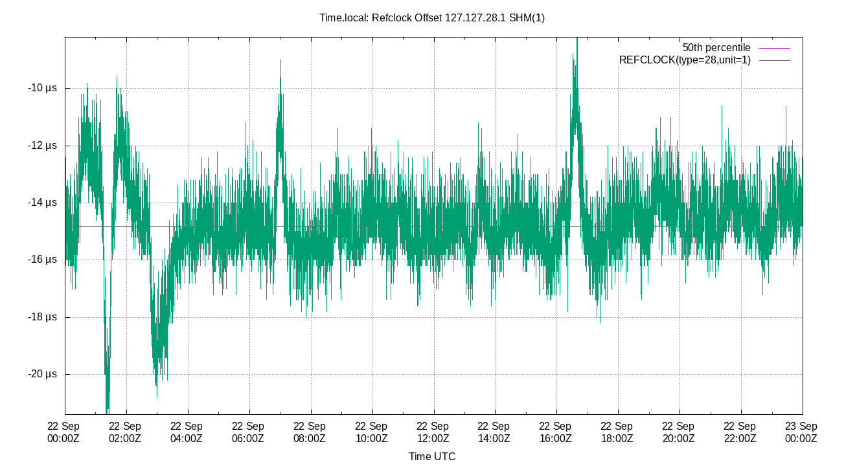Screen dimensions: 868x466
Task: Click the 22 Sep 10:00Z x-axis label
Action: click(371, 432)
